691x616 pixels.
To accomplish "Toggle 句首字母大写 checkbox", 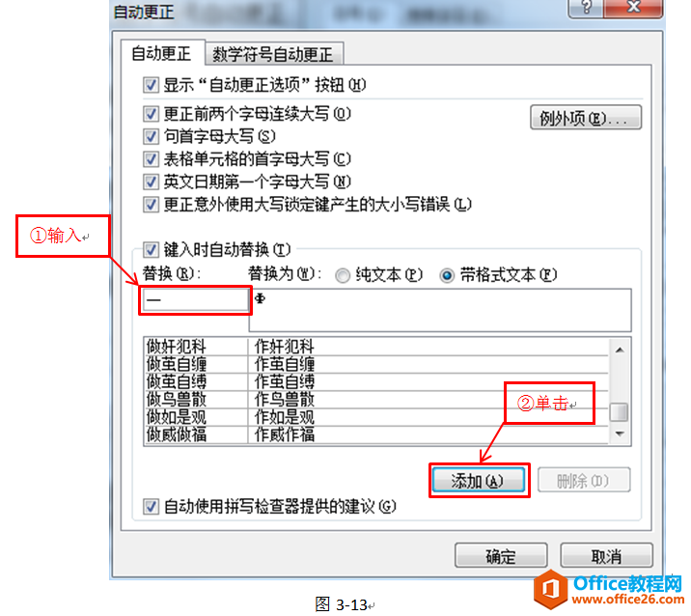I will (151, 137).
